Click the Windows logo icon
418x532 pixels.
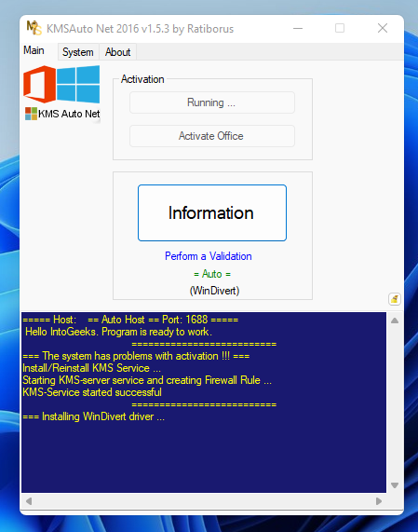(78, 84)
